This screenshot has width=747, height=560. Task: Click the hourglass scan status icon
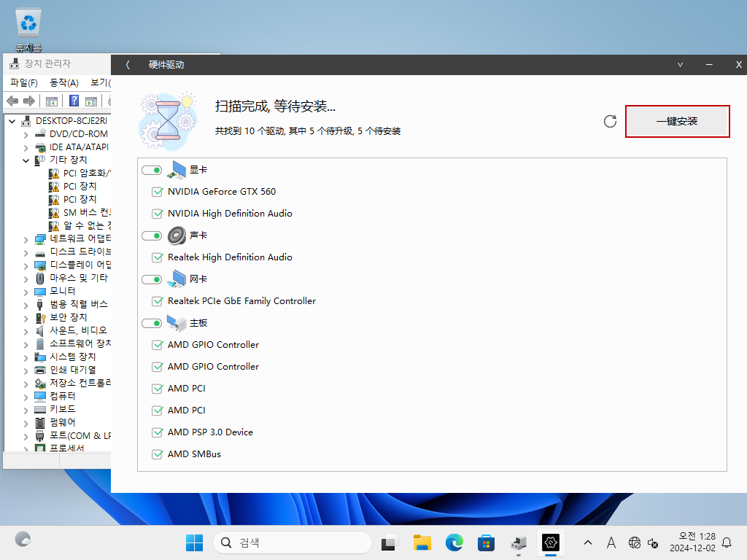pyautogui.click(x=168, y=120)
